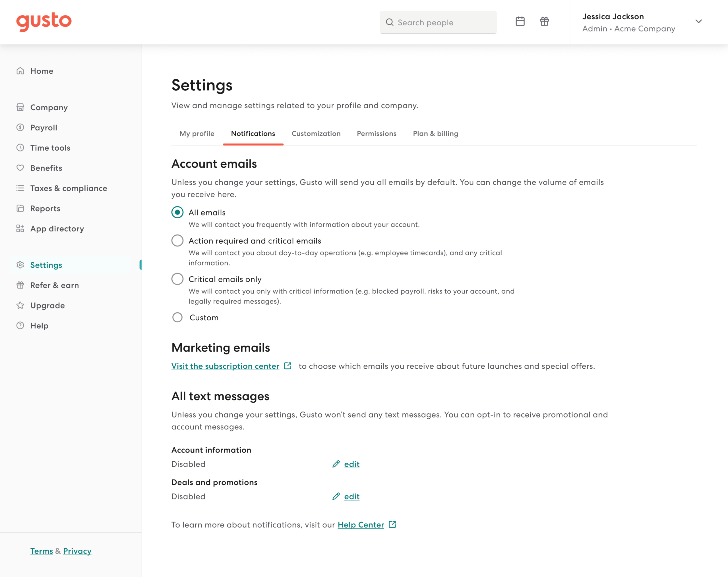
Task: Select the Custom radio button
Action: (177, 317)
